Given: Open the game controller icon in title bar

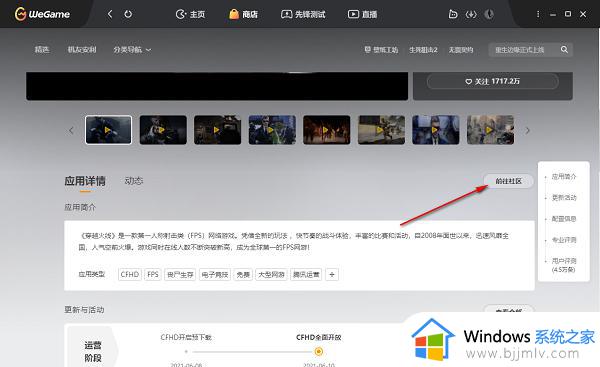Looking at the screenshot, I should tap(453, 14).
